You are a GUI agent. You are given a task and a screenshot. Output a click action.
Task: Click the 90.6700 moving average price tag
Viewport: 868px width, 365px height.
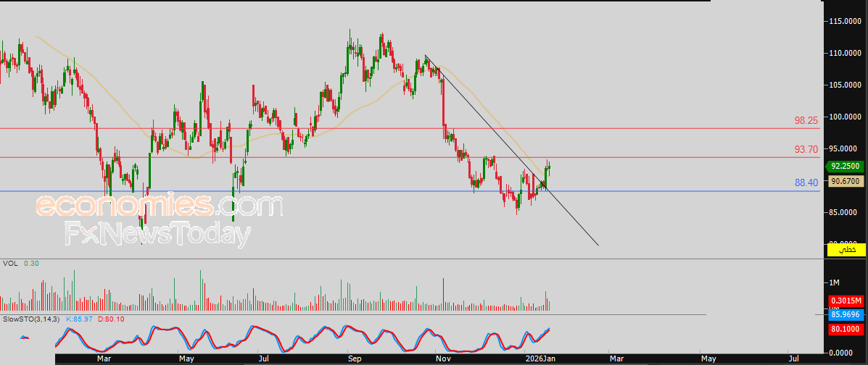[845, 181]
